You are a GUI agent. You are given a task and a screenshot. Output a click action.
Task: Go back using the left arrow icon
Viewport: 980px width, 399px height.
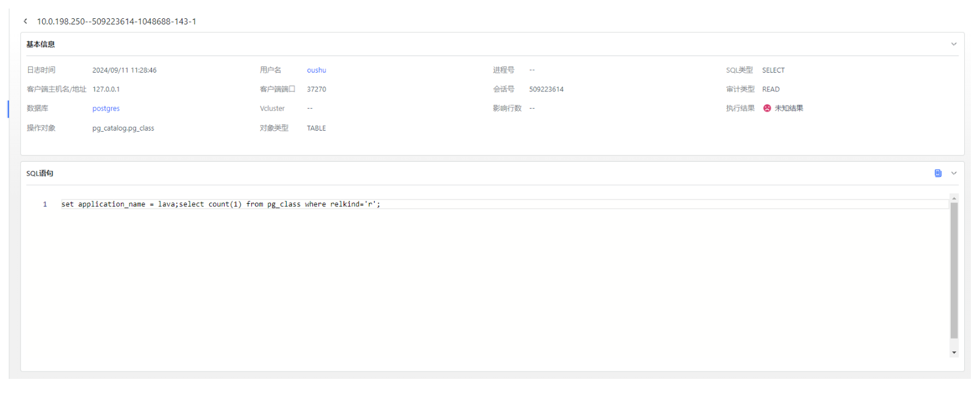(x=25, y=21)
